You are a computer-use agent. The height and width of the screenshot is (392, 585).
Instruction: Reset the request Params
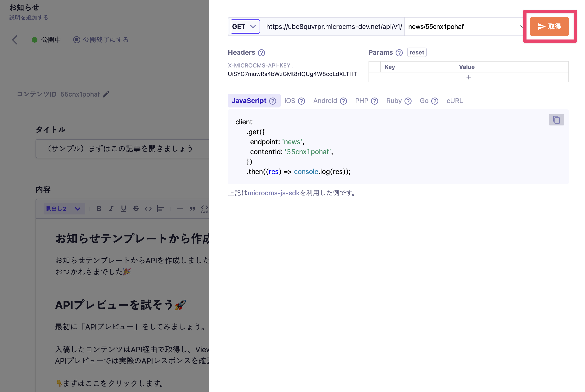click(416, 52)
